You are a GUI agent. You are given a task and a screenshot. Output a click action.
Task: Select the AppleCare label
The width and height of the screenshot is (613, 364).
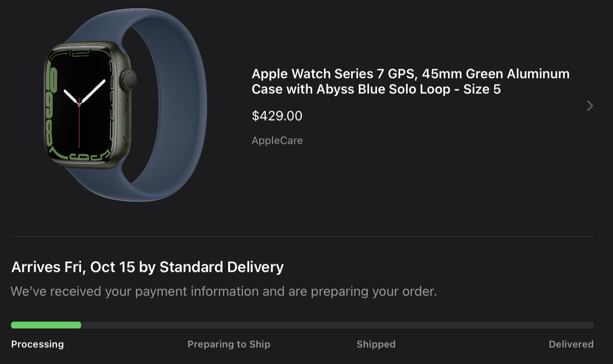tap(277, 140)
